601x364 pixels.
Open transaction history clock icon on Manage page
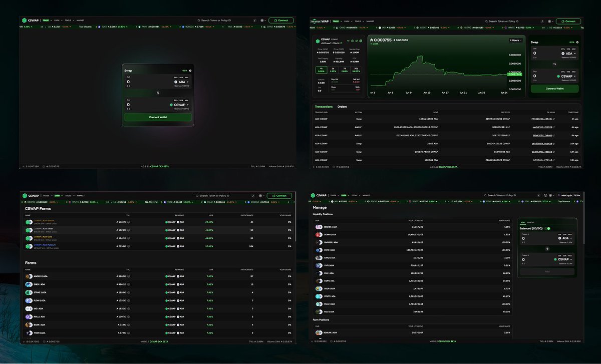click(x=545, y=195)
